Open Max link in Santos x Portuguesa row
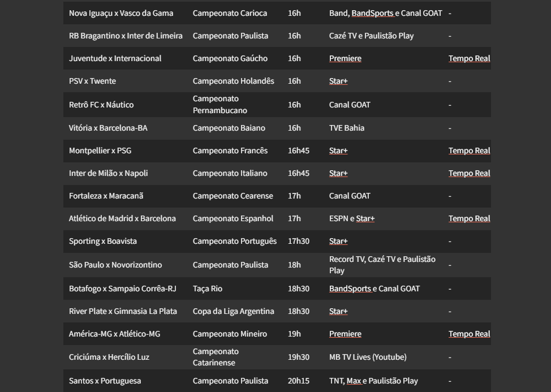This screenshot has width=551, height=392. [354, 381]
